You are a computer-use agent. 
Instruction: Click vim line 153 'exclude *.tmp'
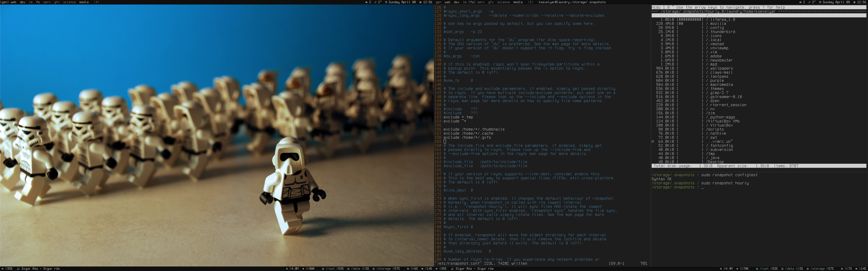coord(458,117)
